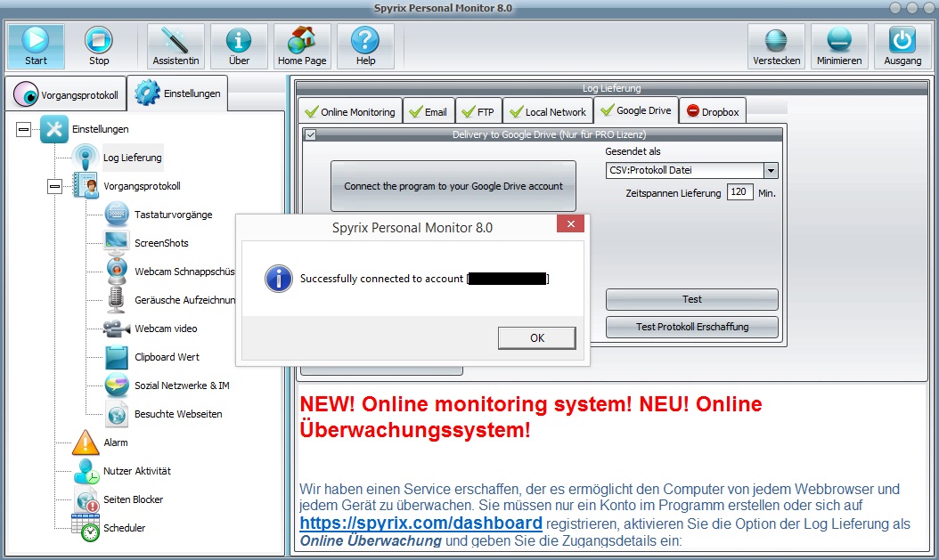The image size is (939, 560).
Task: Open the Online Monitoring tab
Action: point(350,112)
